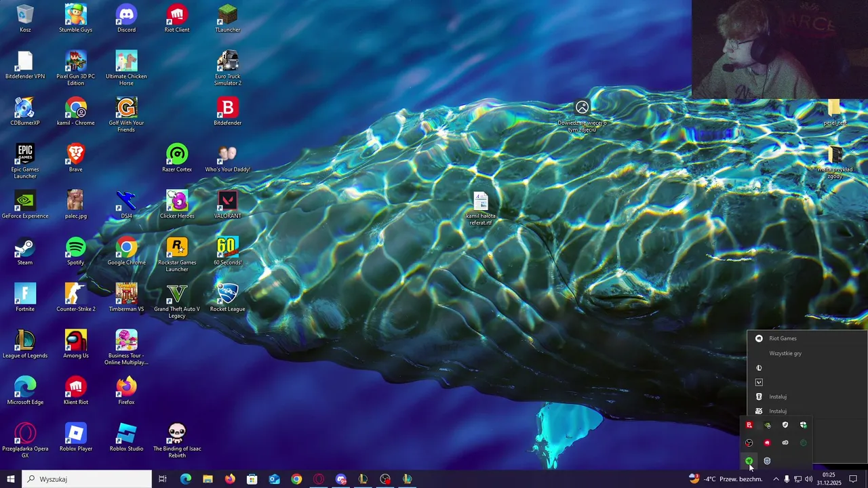Select the League of Legends desktop icon
The width and height of the screenshot is (868, 488).
pos(25,344)
